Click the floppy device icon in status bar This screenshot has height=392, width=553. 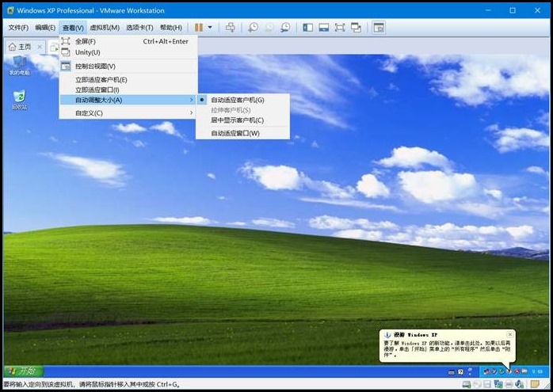[x=487, y=385]
